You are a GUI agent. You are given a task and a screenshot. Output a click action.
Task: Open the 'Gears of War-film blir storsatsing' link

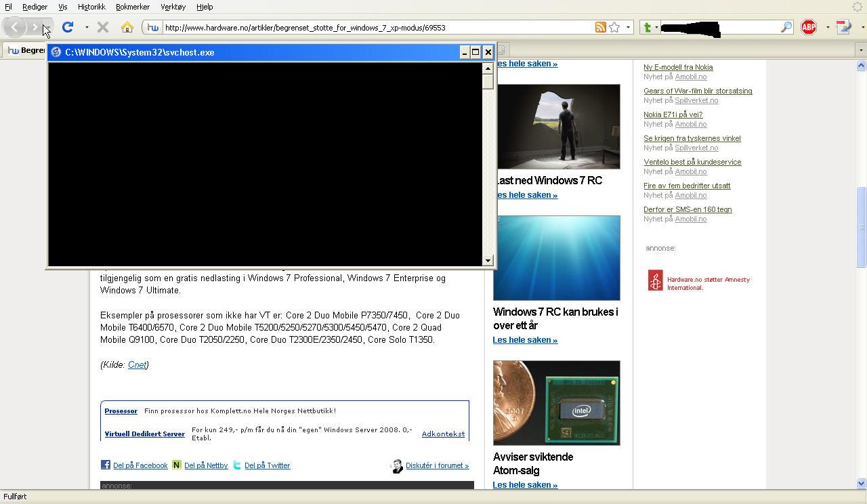click(x=698, y=91)
